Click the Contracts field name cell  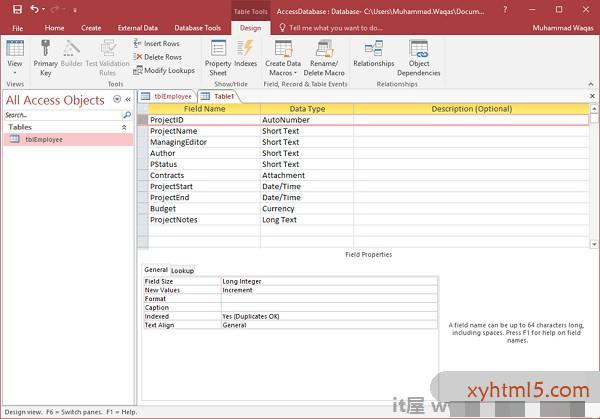[x=204, y=175]
